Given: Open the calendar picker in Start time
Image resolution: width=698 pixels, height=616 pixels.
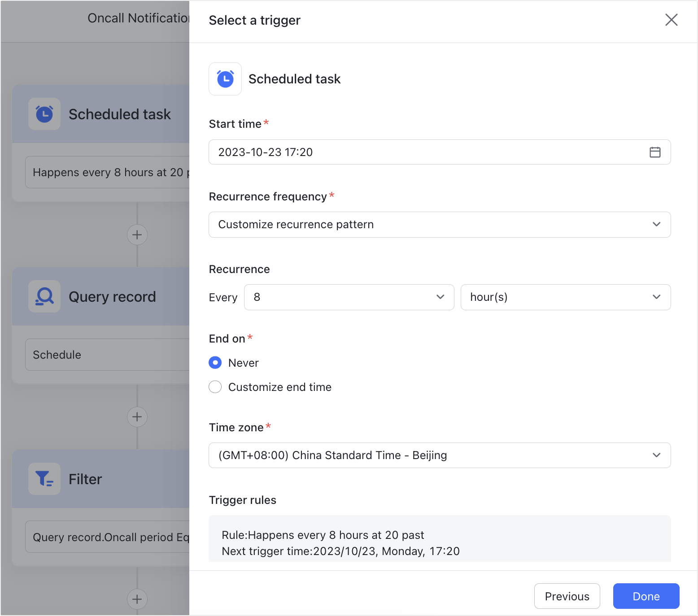Looking at the screenshot, I should point(655,152).
